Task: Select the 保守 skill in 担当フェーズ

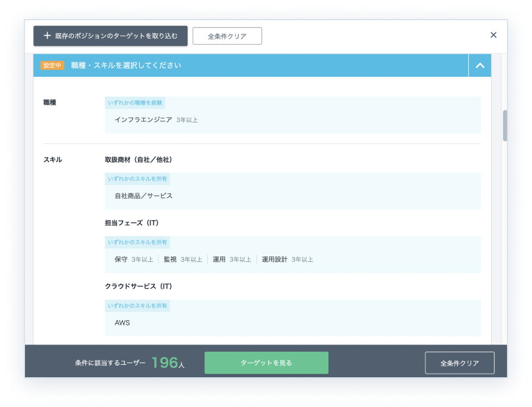Action: pos(121,259)
